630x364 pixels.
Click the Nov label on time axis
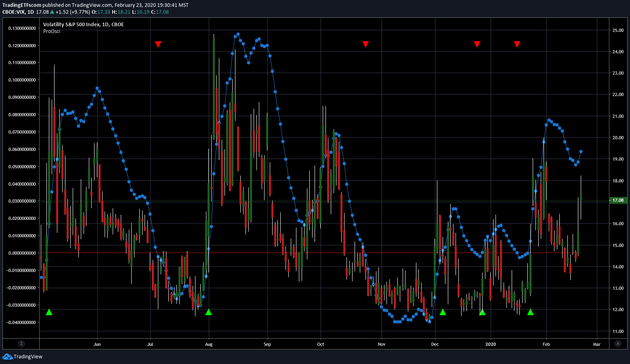tap(382, 344)
